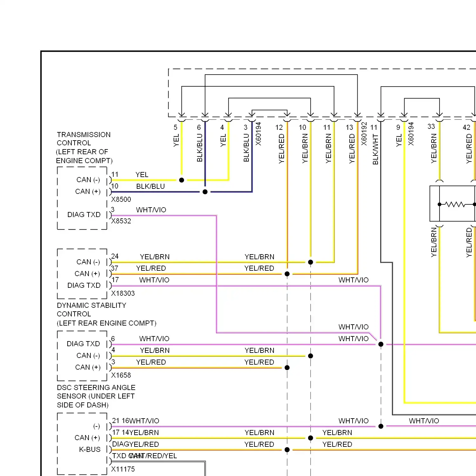This screenshot has height=476, width=476.
Task: Click connector label X1658
Action: click(121, 375)
